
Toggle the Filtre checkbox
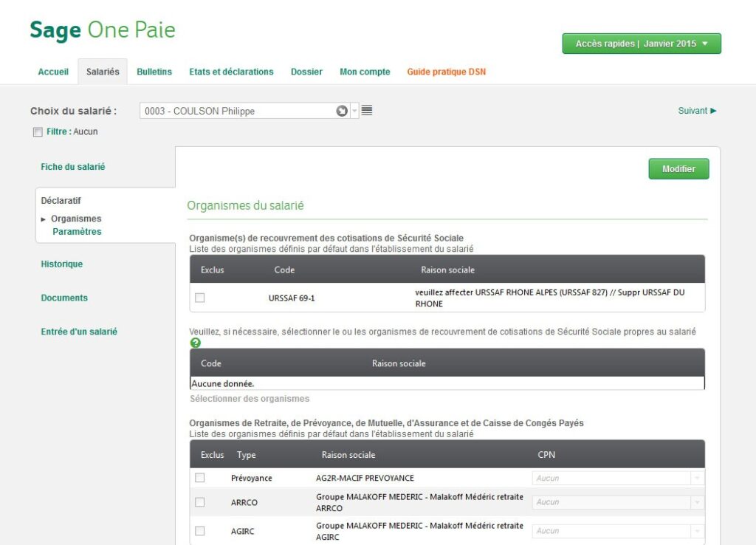[38, 131]
